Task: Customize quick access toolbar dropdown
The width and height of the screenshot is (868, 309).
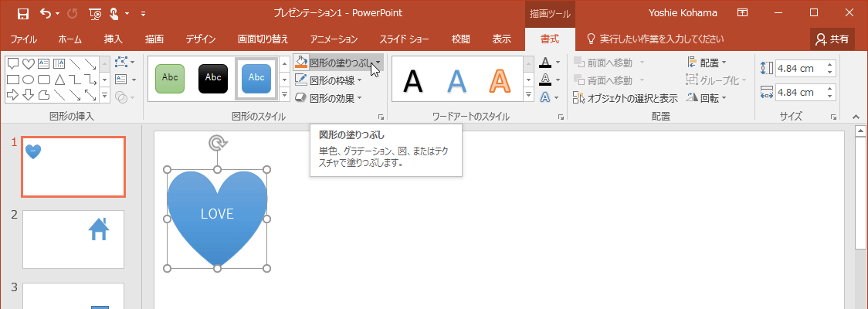Action: pyautogui.click(x=144, y=13)
